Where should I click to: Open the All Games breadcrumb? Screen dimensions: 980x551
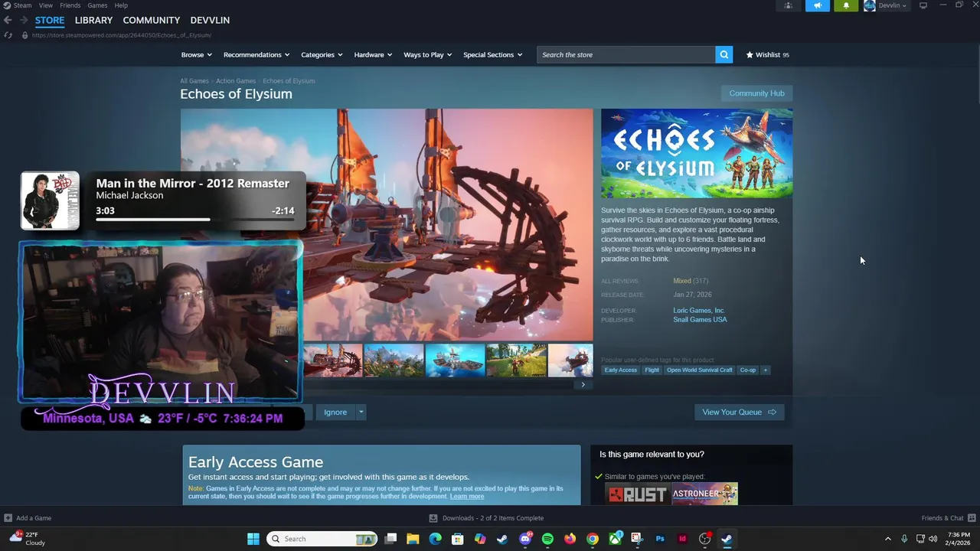194,81
